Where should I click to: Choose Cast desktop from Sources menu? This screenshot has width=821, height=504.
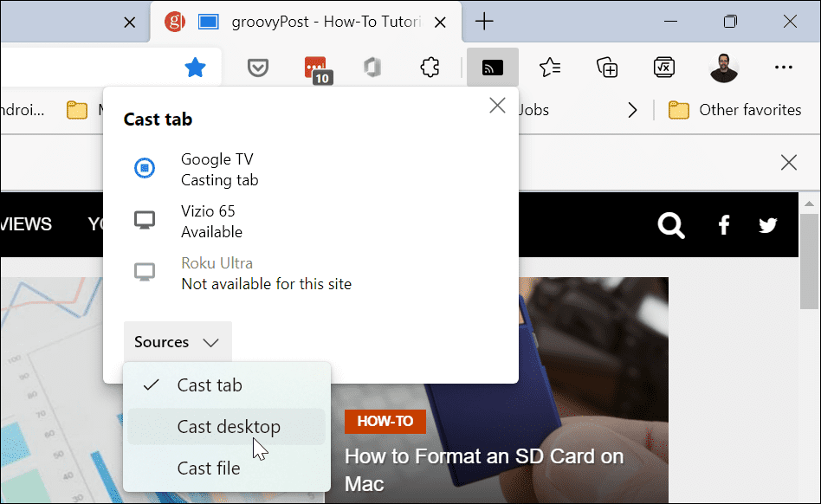pyautogui.click(x=226, y=427)
